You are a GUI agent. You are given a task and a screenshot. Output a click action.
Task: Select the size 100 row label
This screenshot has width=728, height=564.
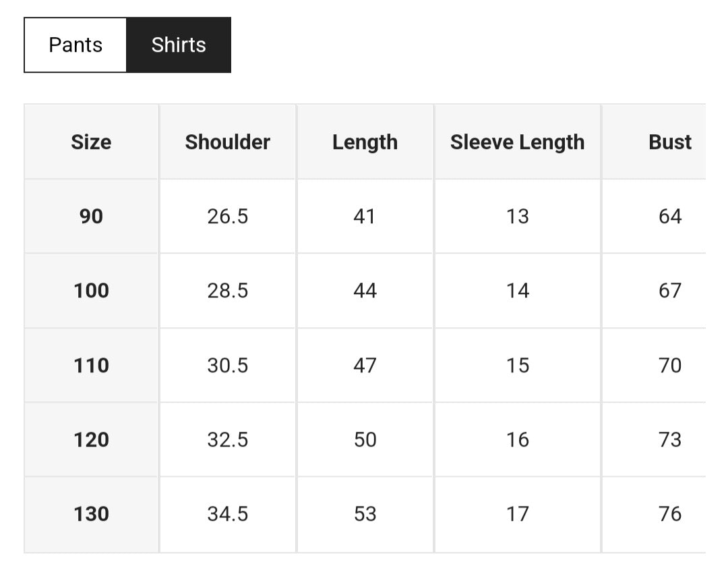pos(91,291)
